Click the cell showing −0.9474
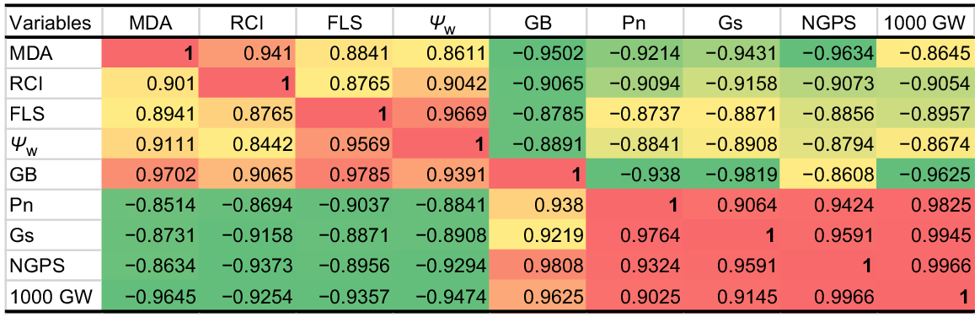The width and height of the screenshot is (980, 317). [442, 295]
